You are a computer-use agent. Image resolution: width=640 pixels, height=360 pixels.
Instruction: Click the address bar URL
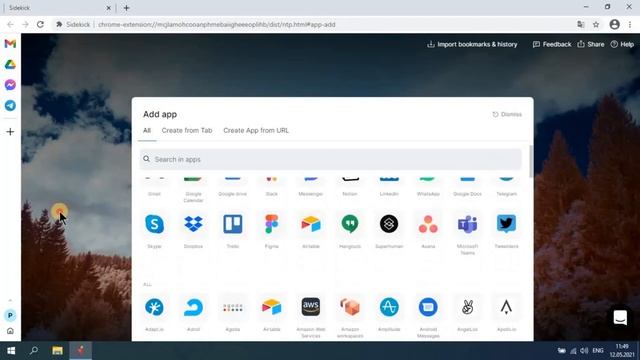pos(217,24)
